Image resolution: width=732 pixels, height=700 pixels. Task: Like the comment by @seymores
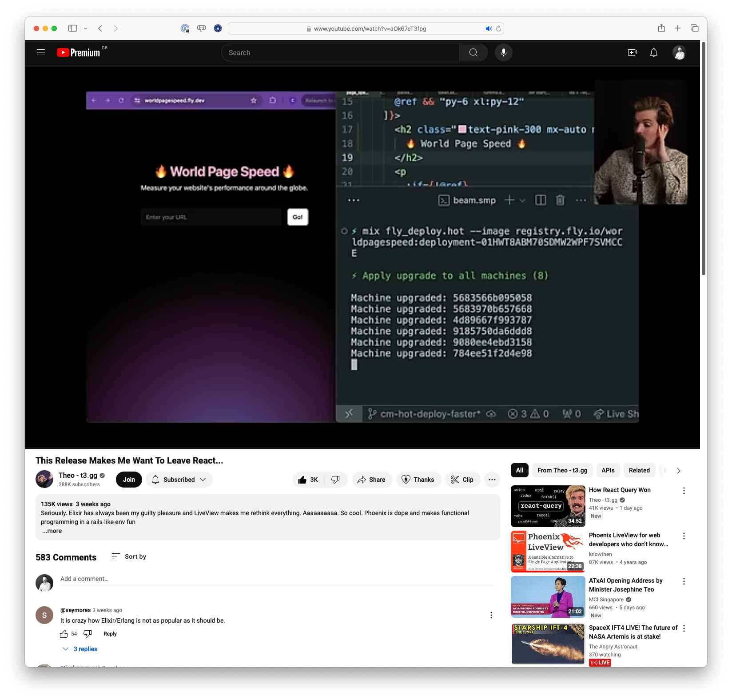point(64,634)
